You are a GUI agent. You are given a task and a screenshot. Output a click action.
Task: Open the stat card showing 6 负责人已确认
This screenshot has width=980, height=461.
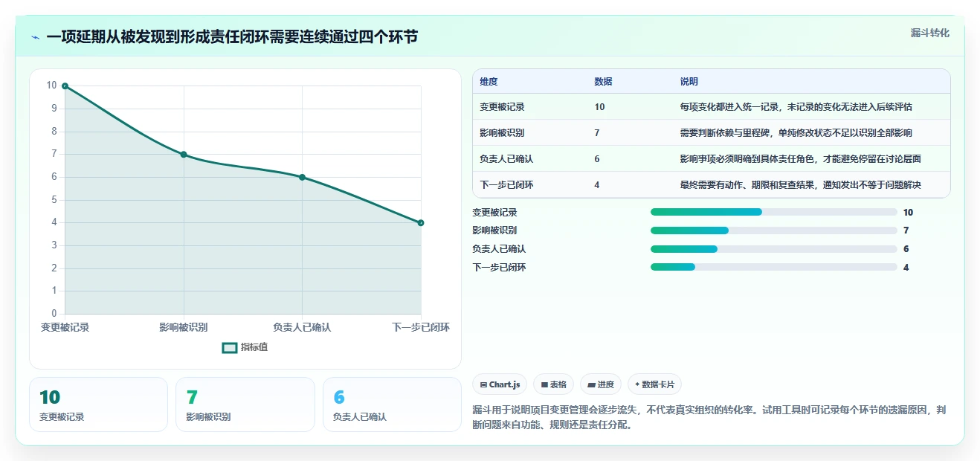pos(392,404)
